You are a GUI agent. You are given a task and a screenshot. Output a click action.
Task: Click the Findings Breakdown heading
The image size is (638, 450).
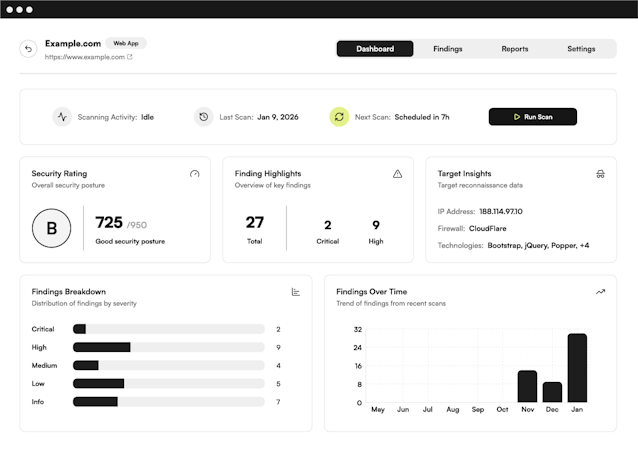pyautogui.click(x=69, y=292)
